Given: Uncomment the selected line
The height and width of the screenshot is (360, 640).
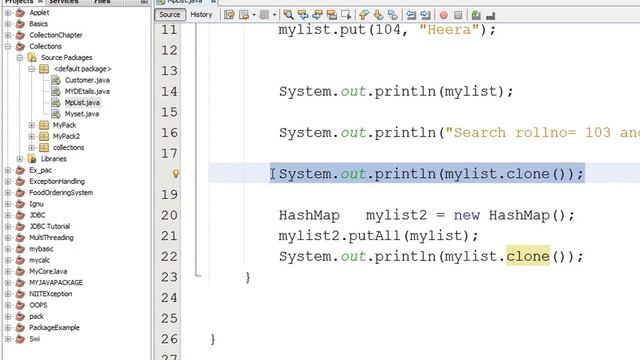Looking at the screenshot, I should tap(491, 16).
